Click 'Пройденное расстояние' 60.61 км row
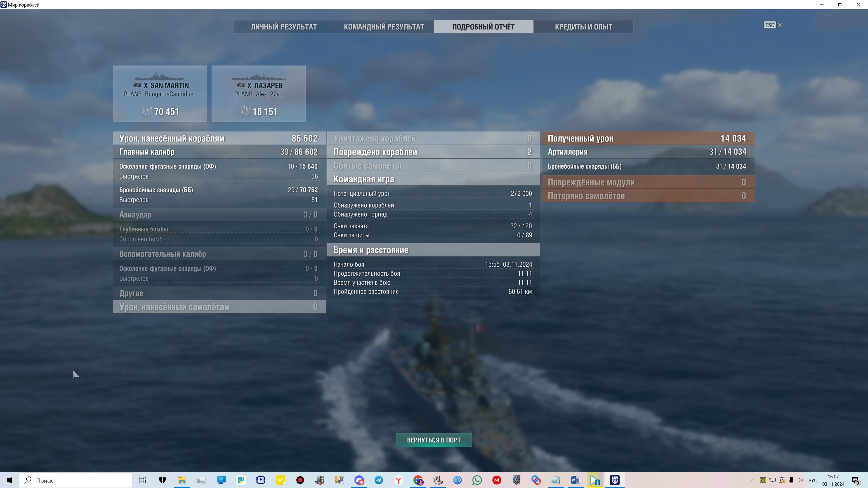 (433, 292)
